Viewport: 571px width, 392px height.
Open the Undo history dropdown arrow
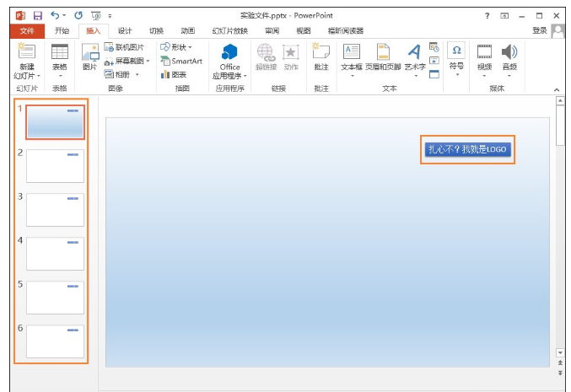[64, 16]
